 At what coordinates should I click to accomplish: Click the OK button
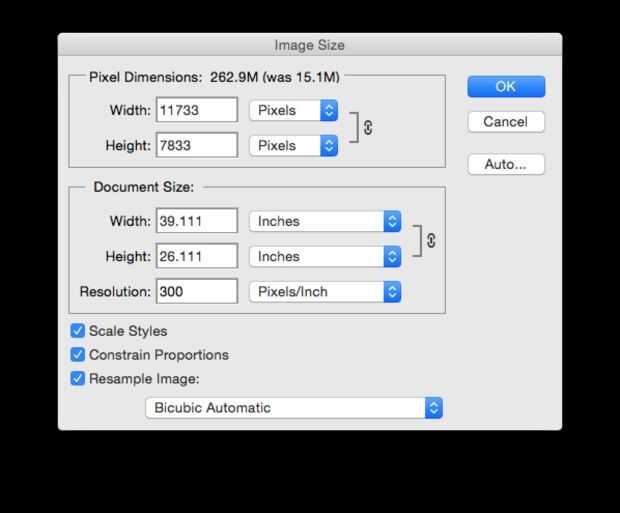[x=506, y=87]
